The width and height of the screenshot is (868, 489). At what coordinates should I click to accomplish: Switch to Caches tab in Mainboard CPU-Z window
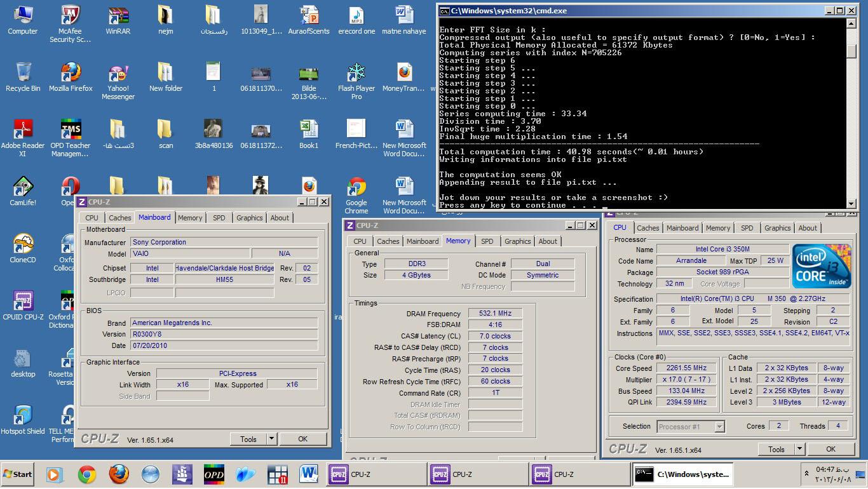(120, 218)
